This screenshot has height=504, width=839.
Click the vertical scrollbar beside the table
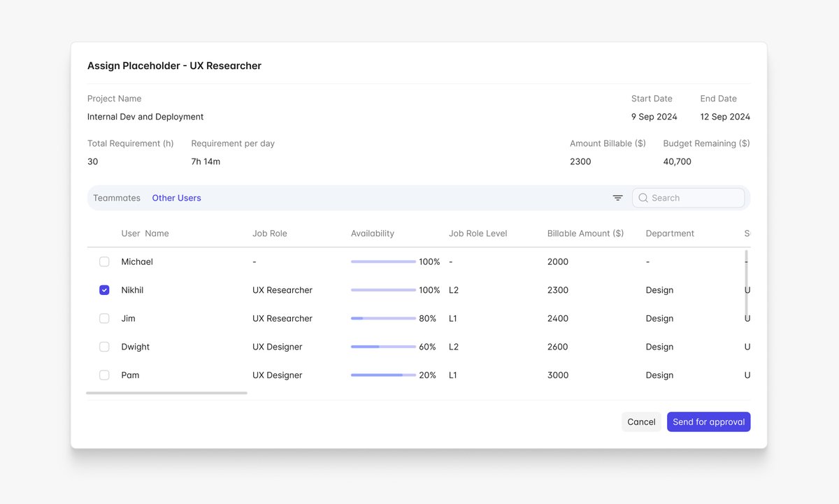[x=746, y=284]
